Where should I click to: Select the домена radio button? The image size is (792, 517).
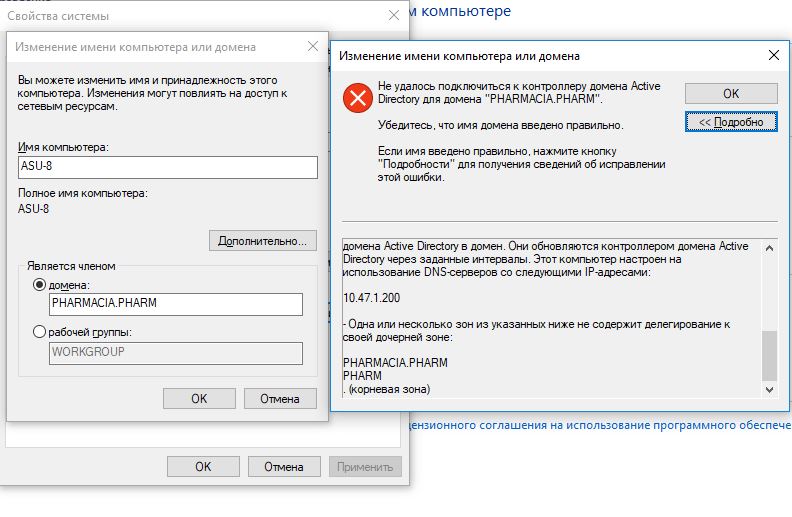[39, 285]
